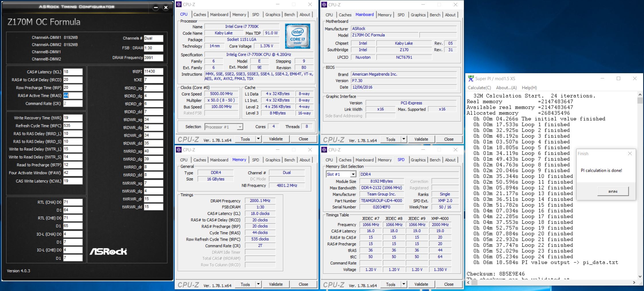
Task: Close the ASRock Timing Configurator window
Action: 166,8
